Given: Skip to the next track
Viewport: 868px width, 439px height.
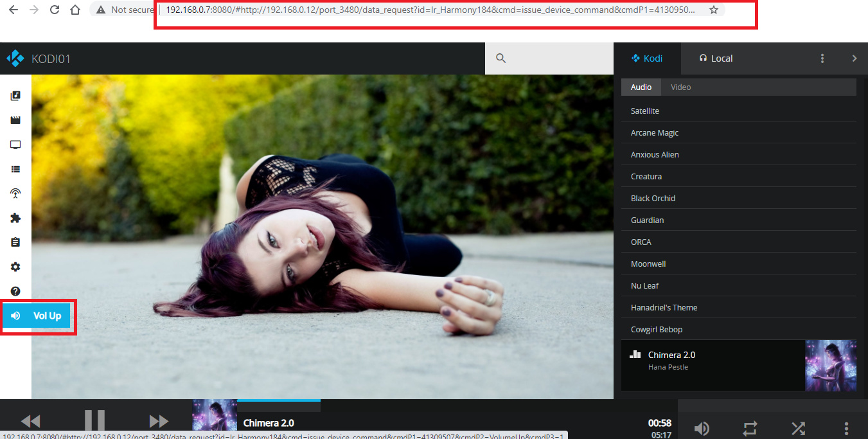Looking at the screenshot, I should pyautogui.click(x=159, y=422).
